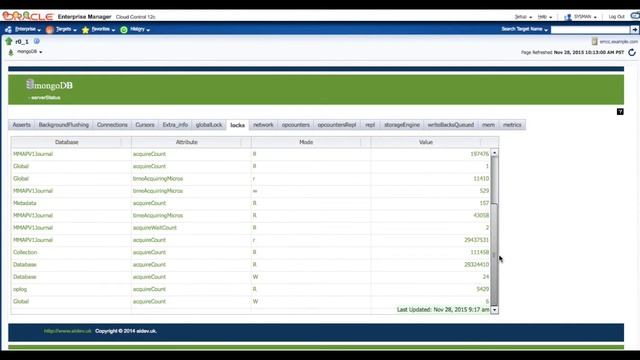Sort by the Attribute column header

coord(187,142)
